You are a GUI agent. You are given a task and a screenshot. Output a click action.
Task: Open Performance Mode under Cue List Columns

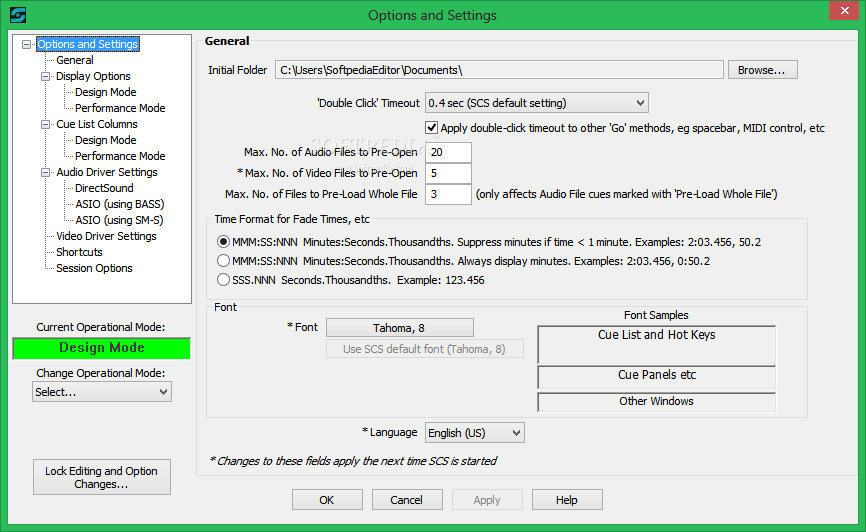120,156
